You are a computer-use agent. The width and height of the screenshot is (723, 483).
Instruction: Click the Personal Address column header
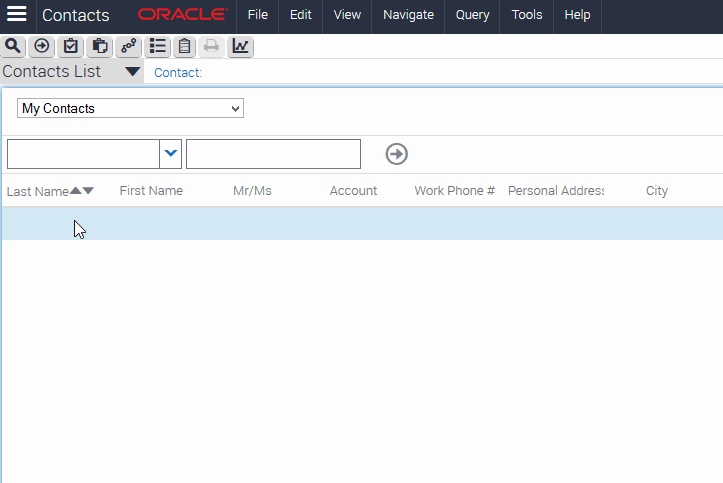556,190
